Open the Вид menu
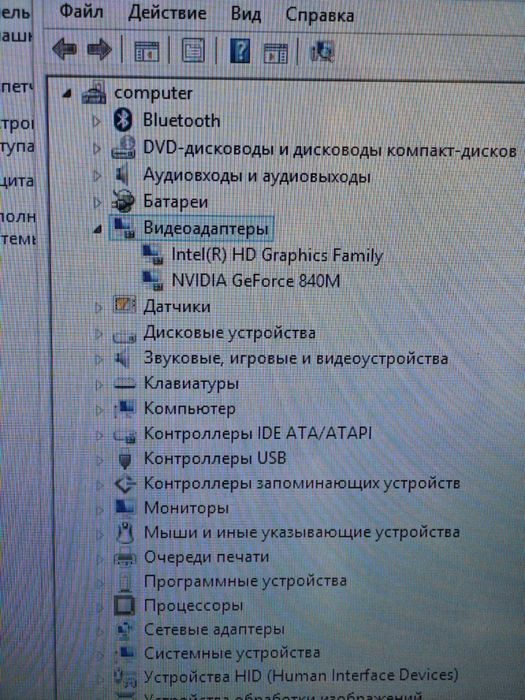Image resolution: width=525 pixels, height=700 pixels. [x=246, y=14]
